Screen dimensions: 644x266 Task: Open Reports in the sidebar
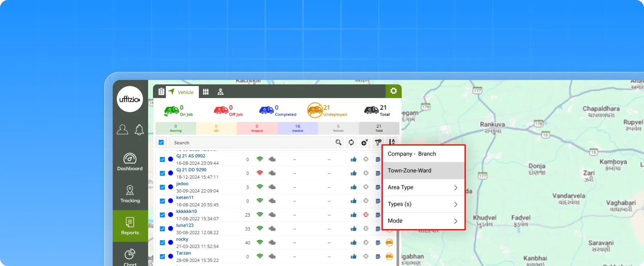[x=130, y=226]
